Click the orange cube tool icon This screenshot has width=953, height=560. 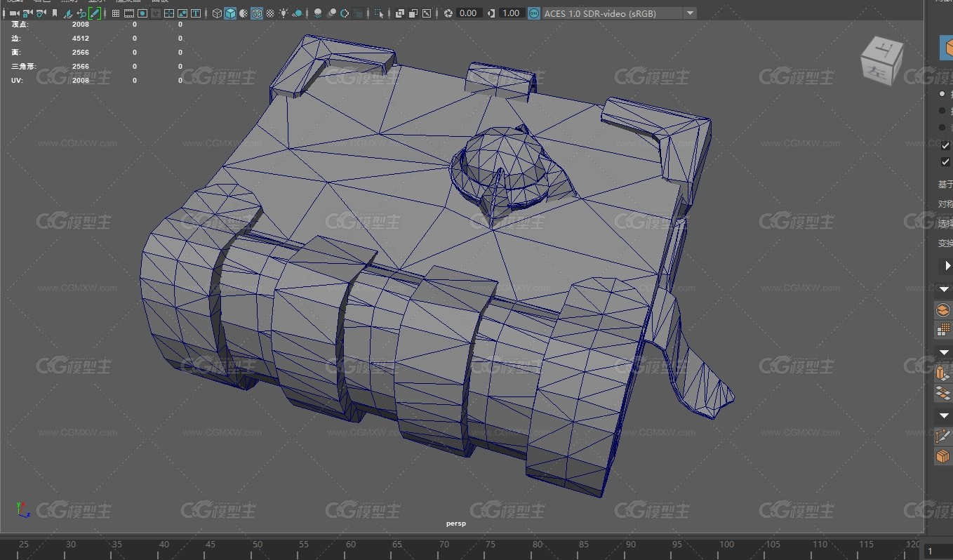coord(943,457)
